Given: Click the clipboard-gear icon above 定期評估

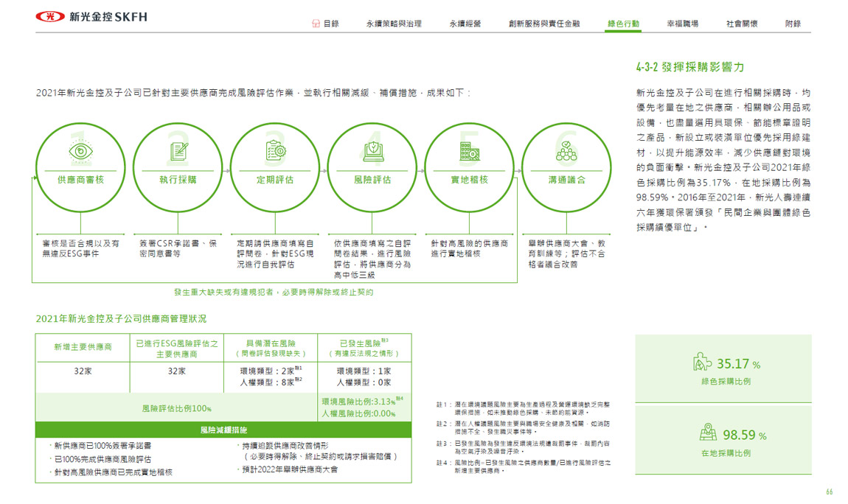Looking at the screenshot, I should point(275,150).
